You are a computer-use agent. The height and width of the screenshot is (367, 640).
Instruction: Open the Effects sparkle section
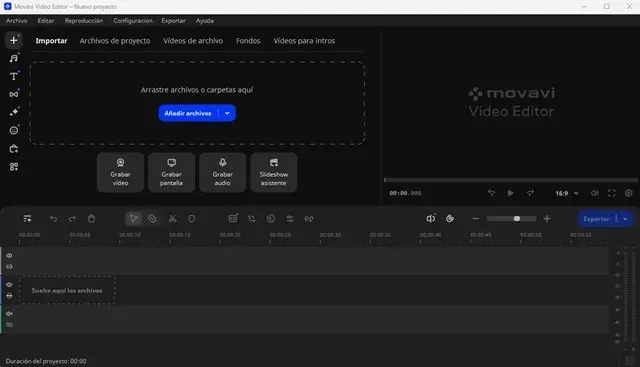tap(13, 112)
